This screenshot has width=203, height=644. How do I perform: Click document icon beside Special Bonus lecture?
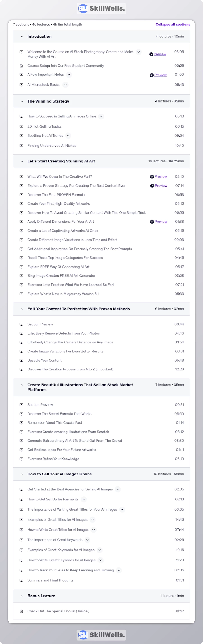(x=21, y=611)
